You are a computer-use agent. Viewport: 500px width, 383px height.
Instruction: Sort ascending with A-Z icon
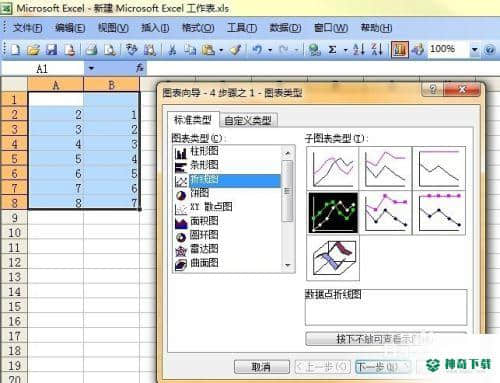click(x=359, y=50)
